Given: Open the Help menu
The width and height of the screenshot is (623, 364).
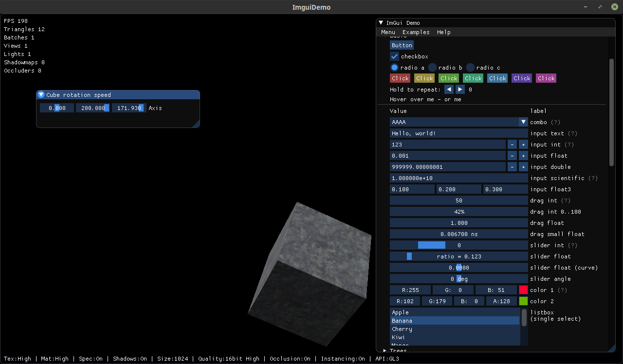Looking at the screenshot, I should [443, 32].
